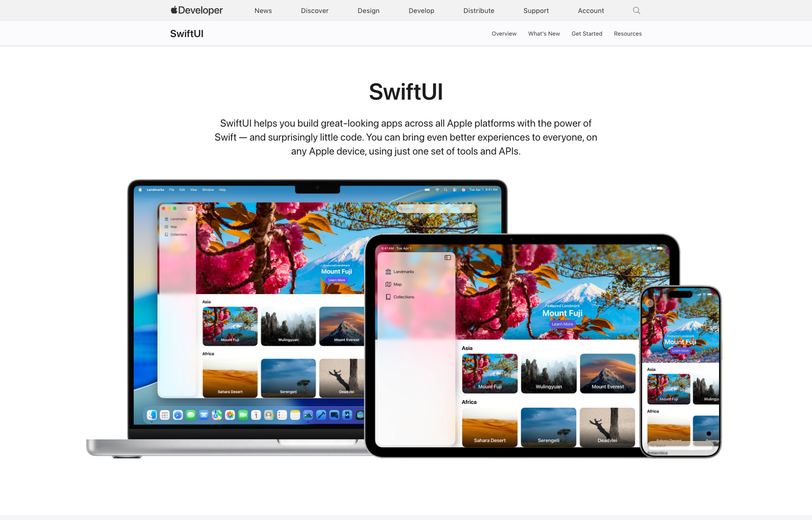The image size is (812, 520).
Task: Open the Get Started link
Action: (x=587, y=33)
